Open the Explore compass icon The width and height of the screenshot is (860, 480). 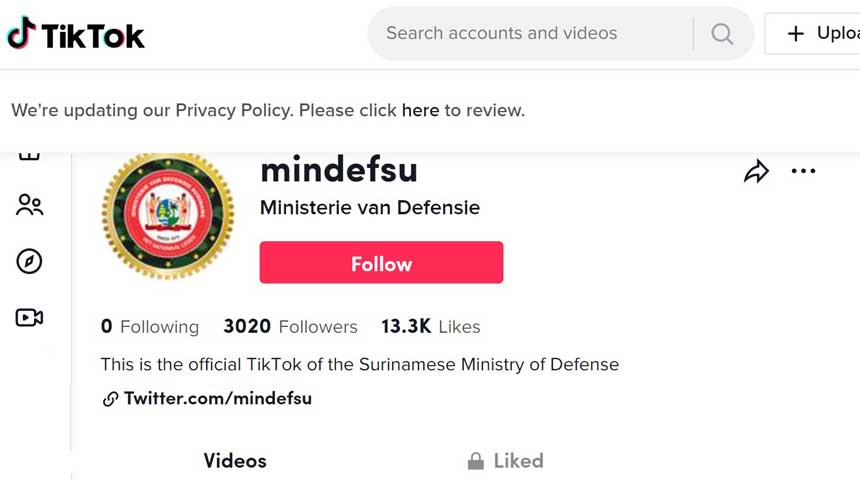[x=29, y=261]
